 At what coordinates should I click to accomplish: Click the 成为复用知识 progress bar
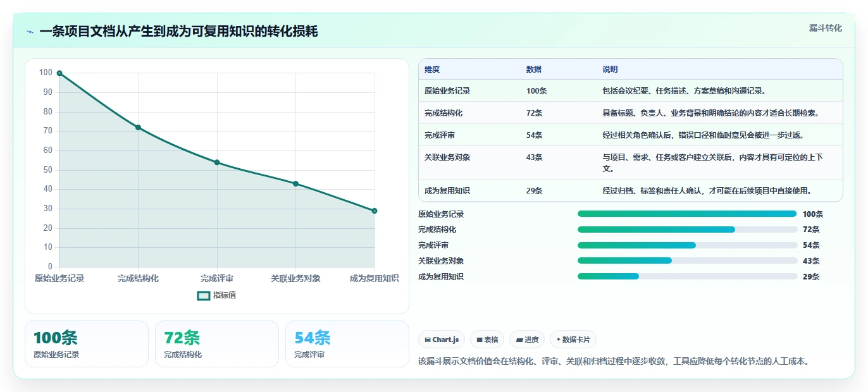(687, 276)
